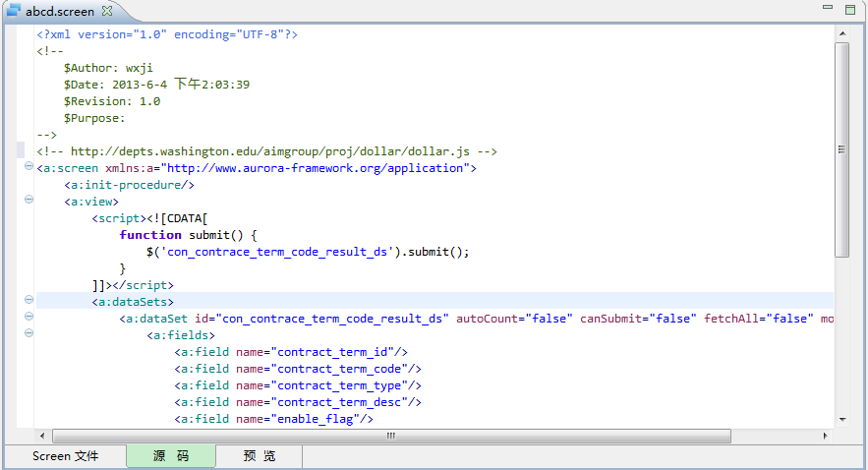
Task: Select the 源码 source tab
Action: (x=170, y=456)
